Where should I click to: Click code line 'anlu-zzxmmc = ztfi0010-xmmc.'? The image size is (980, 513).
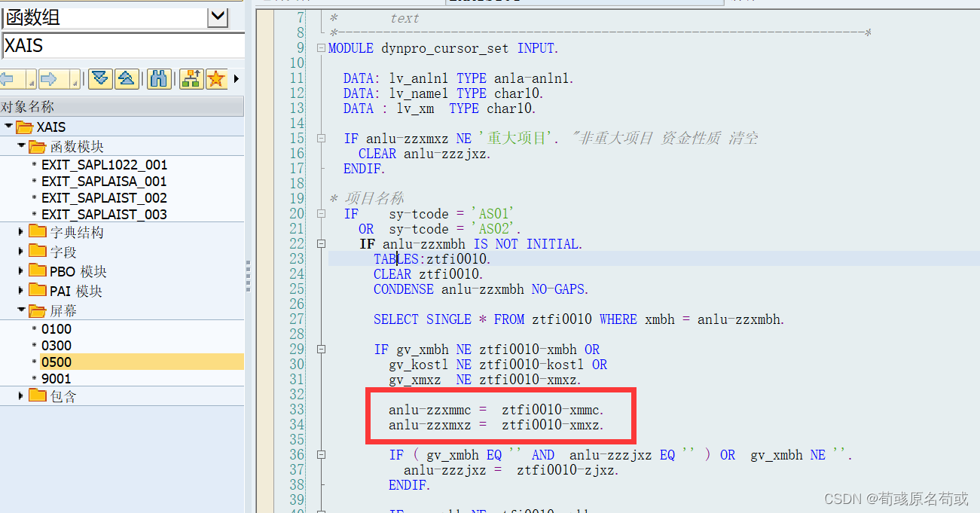tap(496, 410)
